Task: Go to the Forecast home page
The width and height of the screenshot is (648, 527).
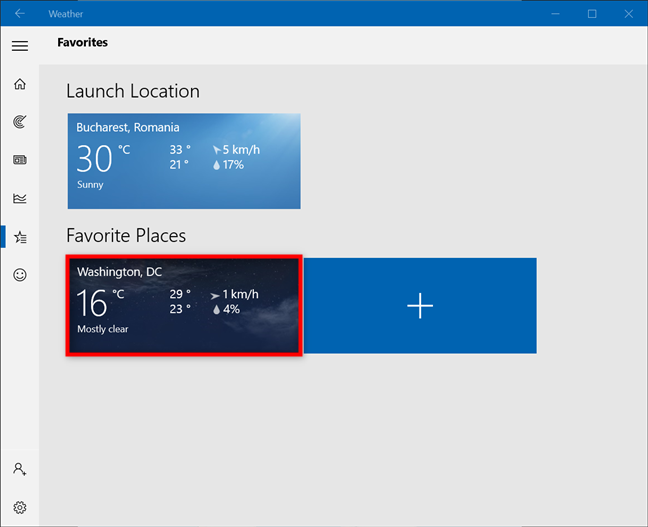Action: pos(19,84)
